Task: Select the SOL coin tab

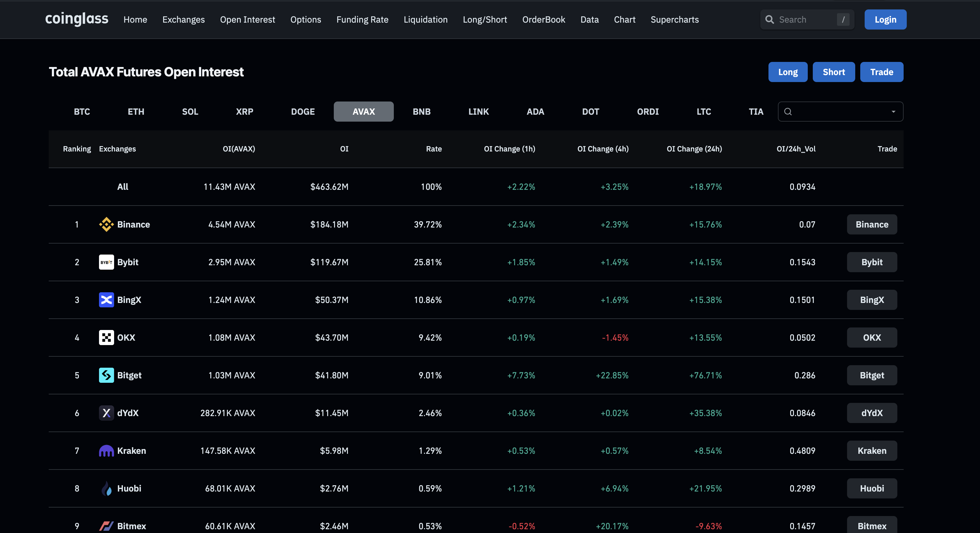Action: (x=190, y=112)
